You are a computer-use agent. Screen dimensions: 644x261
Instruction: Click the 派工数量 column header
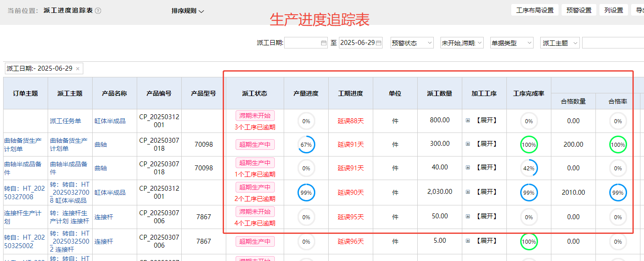coord(440,93)
